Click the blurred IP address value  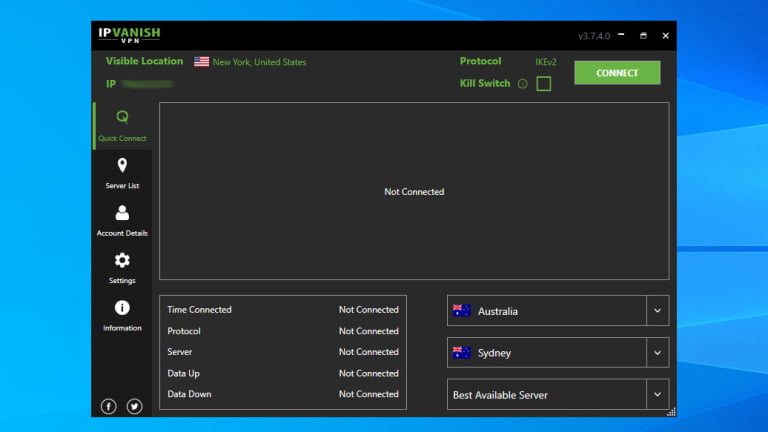[x=147, y=84]
